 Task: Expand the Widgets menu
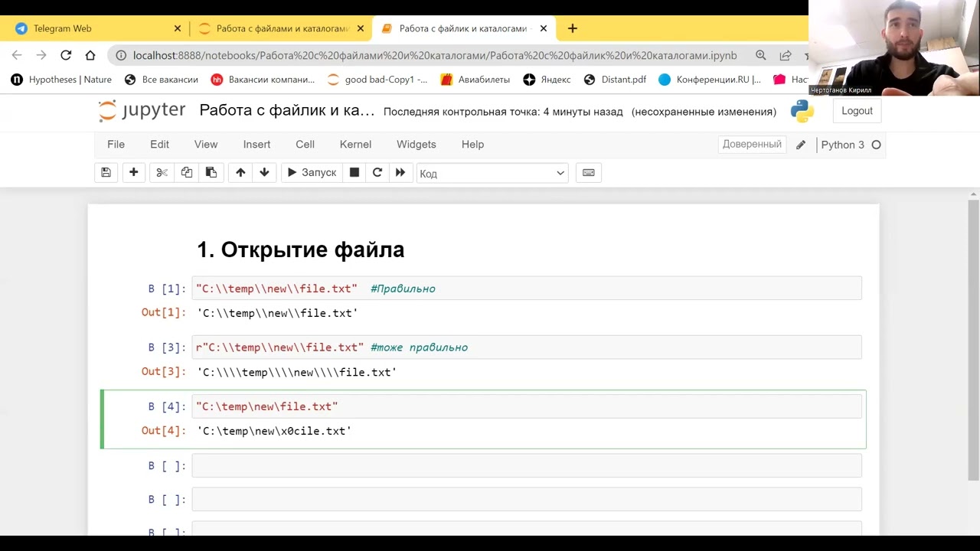[416, 145]
